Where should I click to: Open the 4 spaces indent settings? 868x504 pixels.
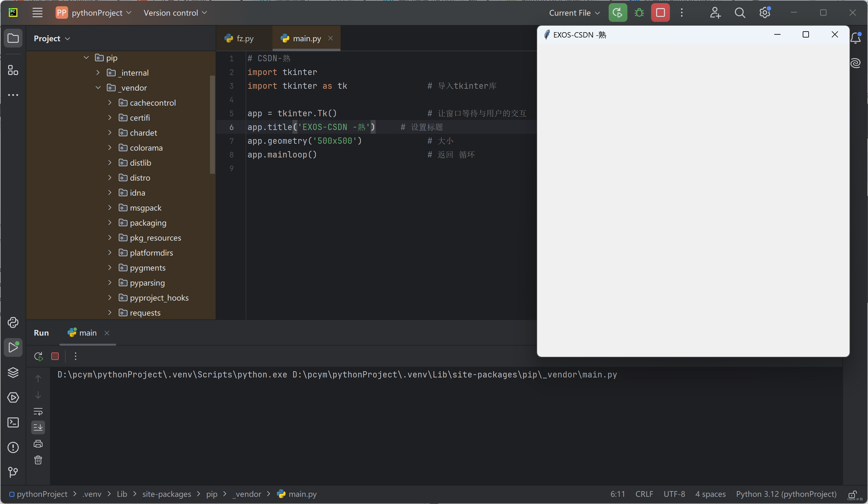(710, 494)
